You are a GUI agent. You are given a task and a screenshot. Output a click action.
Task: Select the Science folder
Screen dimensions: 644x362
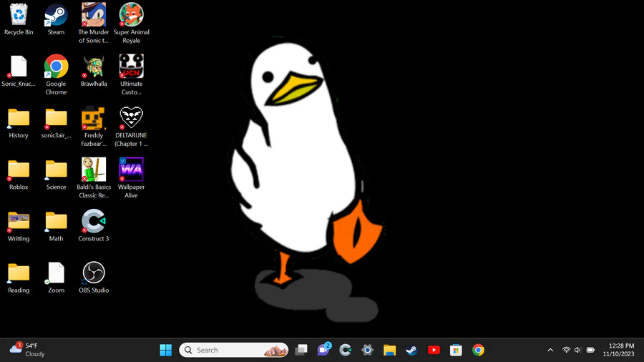tap(57, 175)
